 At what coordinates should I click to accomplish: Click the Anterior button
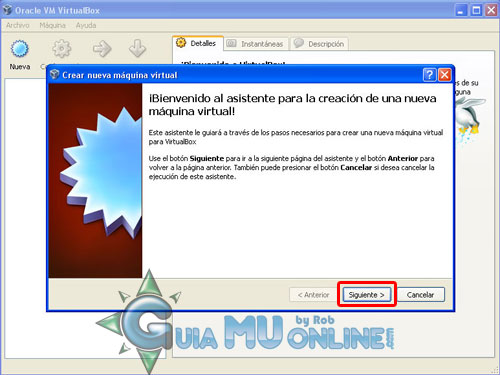(313, 295)
